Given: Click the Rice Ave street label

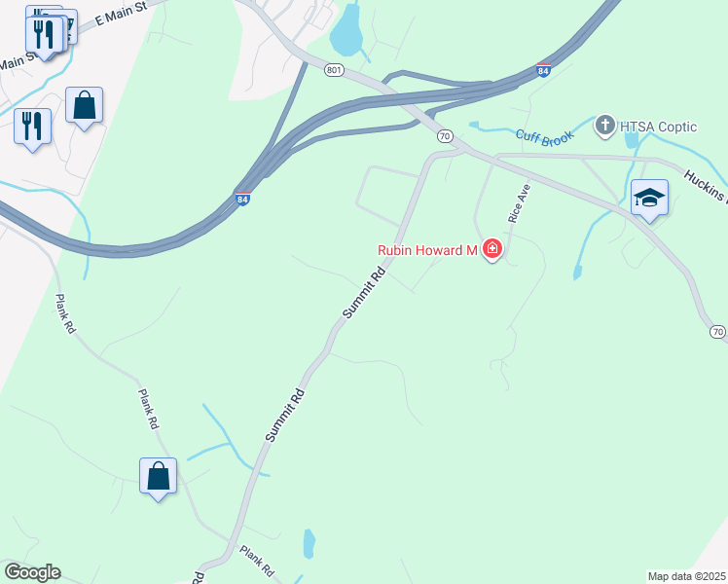Looking at the screenshot, I should click(x=519, y=203).
